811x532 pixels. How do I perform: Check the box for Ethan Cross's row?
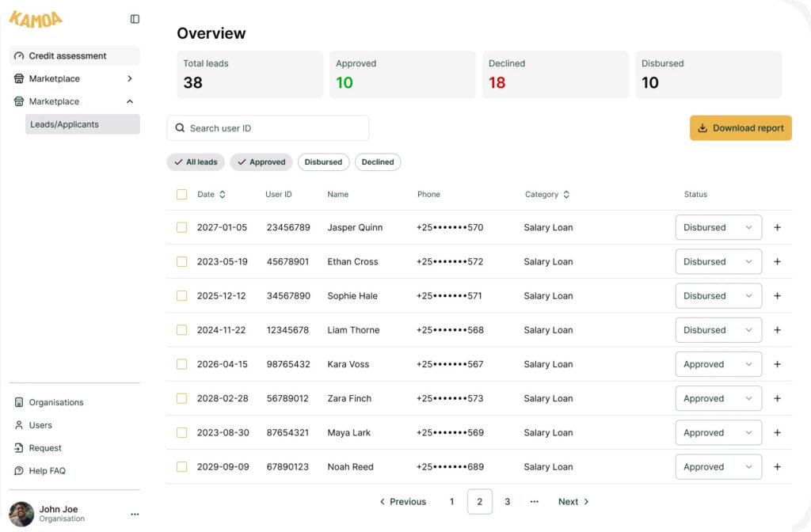coord(182,262)
